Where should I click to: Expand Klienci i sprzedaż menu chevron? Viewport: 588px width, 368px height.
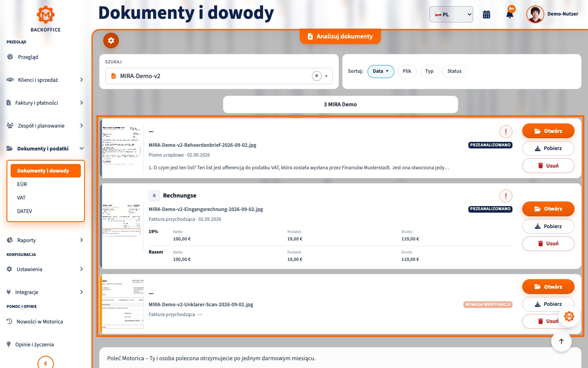[82, 80]
